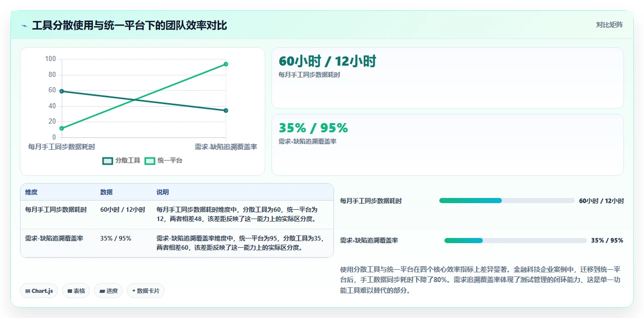The width and height of the screenshot is (644, 318).
Task: Click the description cell mentioning 两者相差60
Action: coord(240,243)
